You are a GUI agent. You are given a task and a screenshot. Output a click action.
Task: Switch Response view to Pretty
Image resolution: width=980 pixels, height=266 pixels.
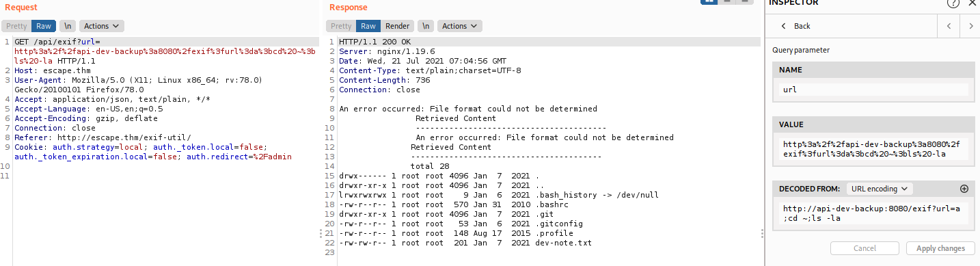click(341, 26)
